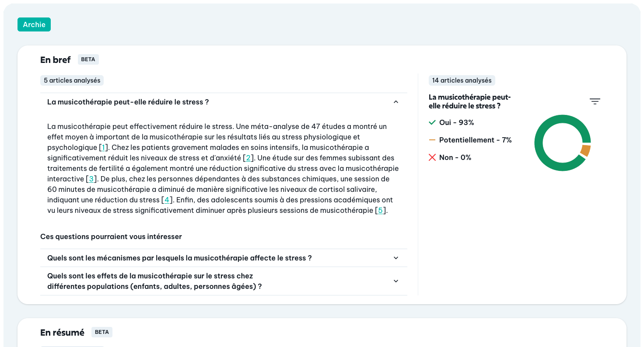Open citation reference 4
644x347 pixels.
click(x=167, y=200)
